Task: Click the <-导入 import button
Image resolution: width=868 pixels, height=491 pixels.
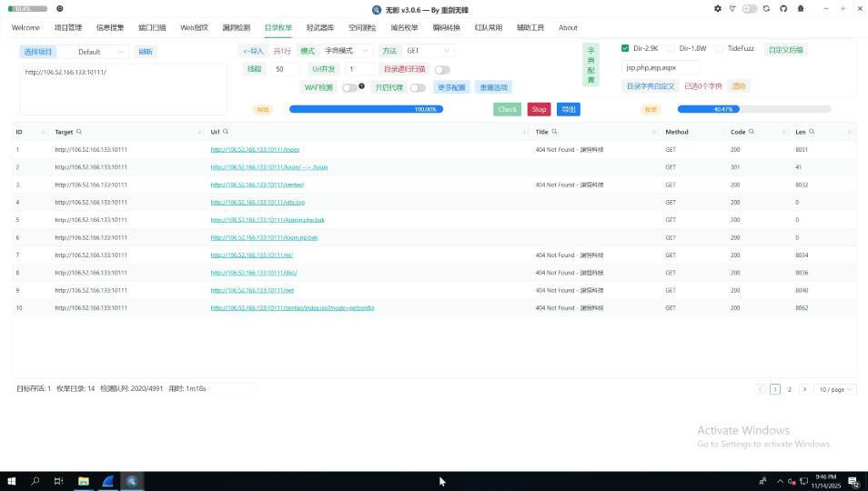Action: tap(253, 51)
